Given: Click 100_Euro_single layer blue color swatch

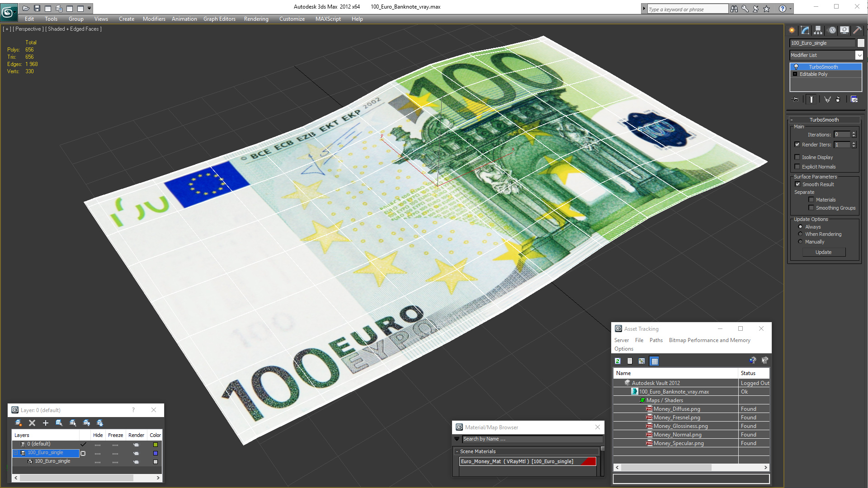Looking at the screenshot, I should [156, 453].
